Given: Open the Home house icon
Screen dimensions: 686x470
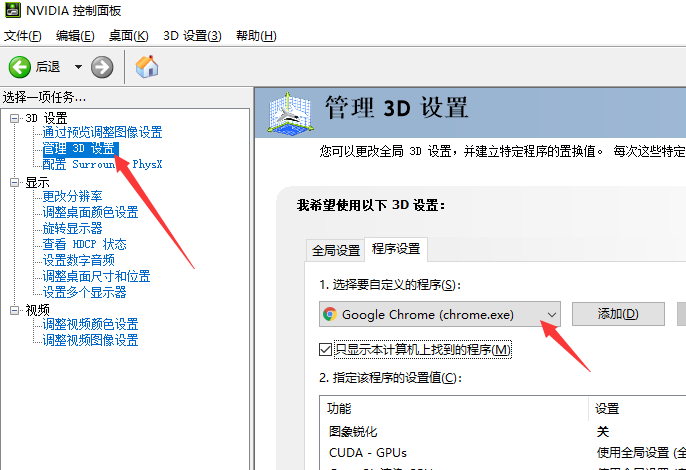Looking at the screenshot, I should tap(147, 67).
